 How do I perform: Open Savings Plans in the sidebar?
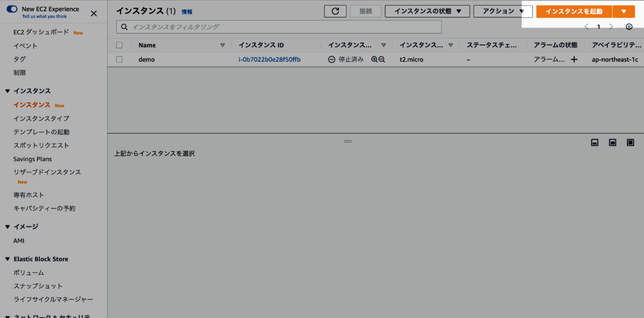coord(33,159)
